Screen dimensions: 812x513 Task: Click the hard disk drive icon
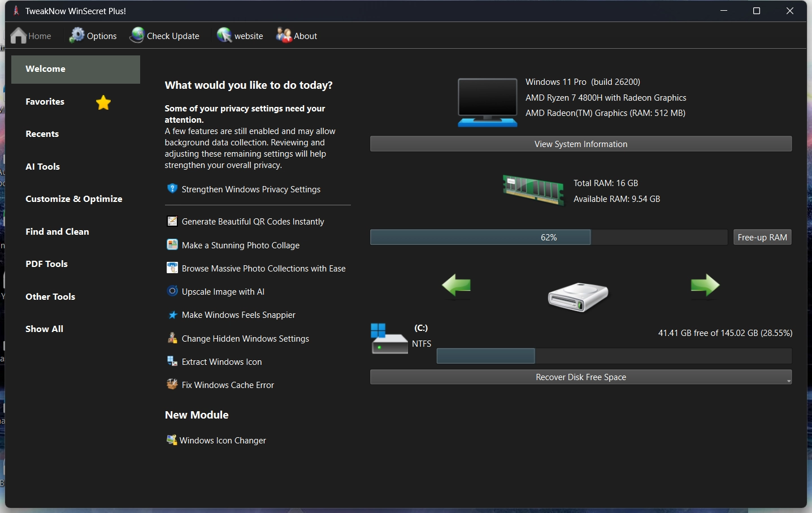578,296
